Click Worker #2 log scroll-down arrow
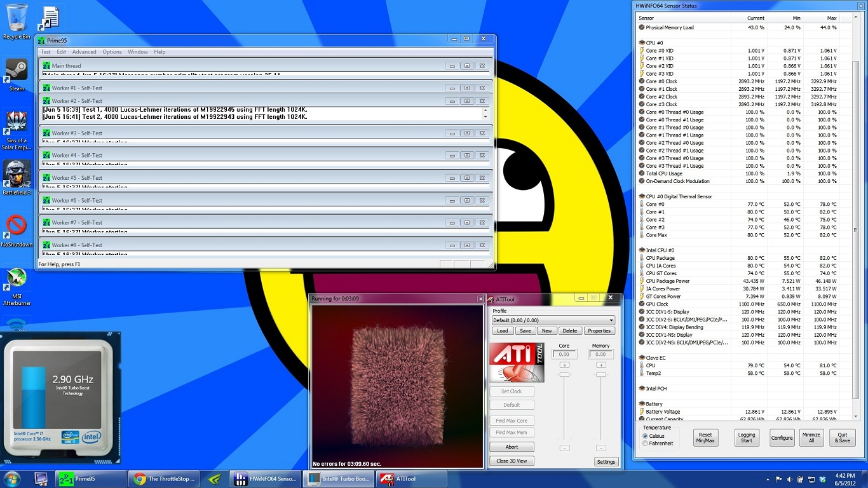This screenshot has height=488, width=868. click(486, 117)
